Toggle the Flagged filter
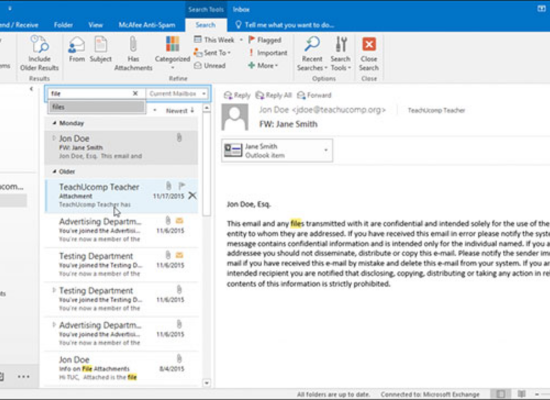550x400 pixels. [x=265, y=40]
